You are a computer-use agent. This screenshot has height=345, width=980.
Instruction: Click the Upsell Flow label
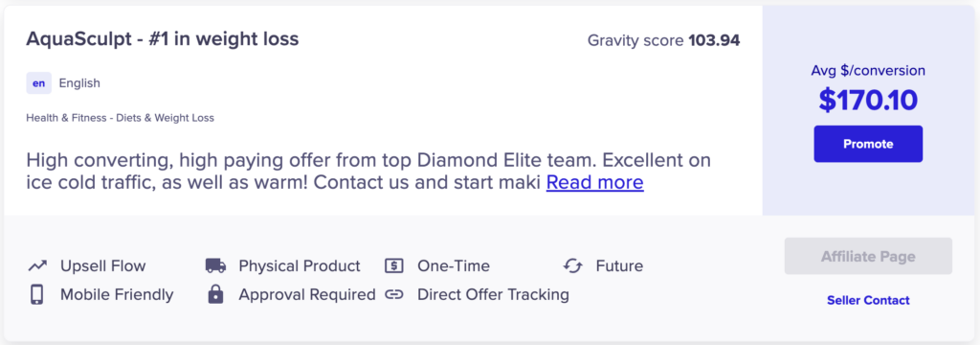pyautogui.click(x=103, y=266)
